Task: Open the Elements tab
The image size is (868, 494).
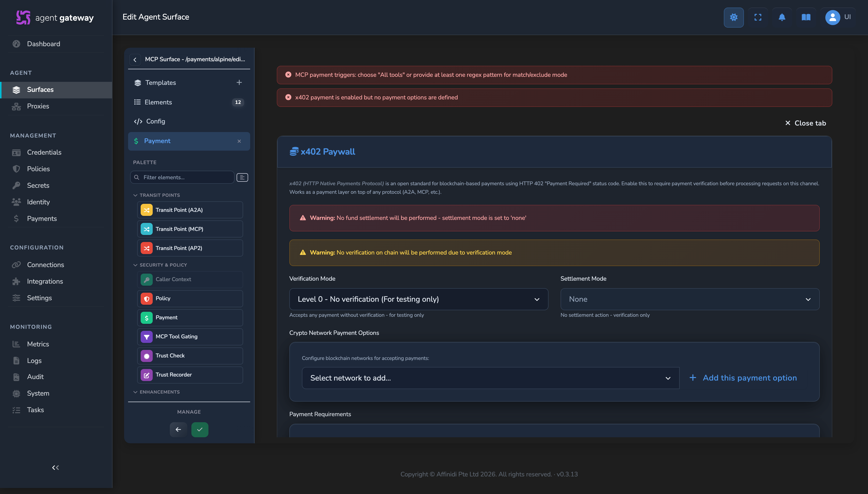Action: [x=189, y=102]
